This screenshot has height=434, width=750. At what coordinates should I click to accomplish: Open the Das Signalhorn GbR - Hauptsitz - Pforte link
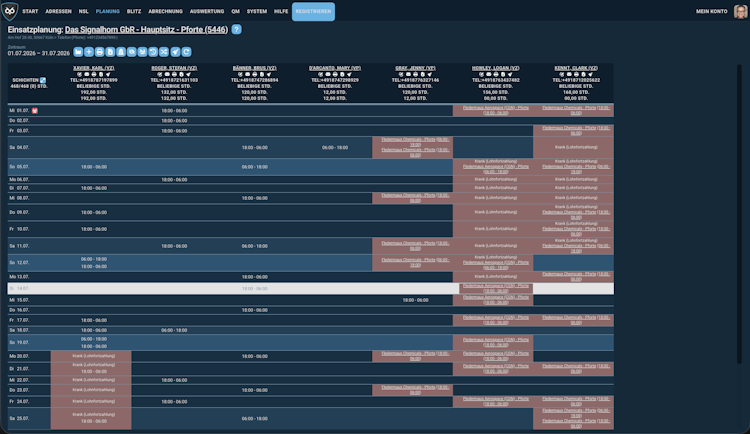tap(146, 29)
